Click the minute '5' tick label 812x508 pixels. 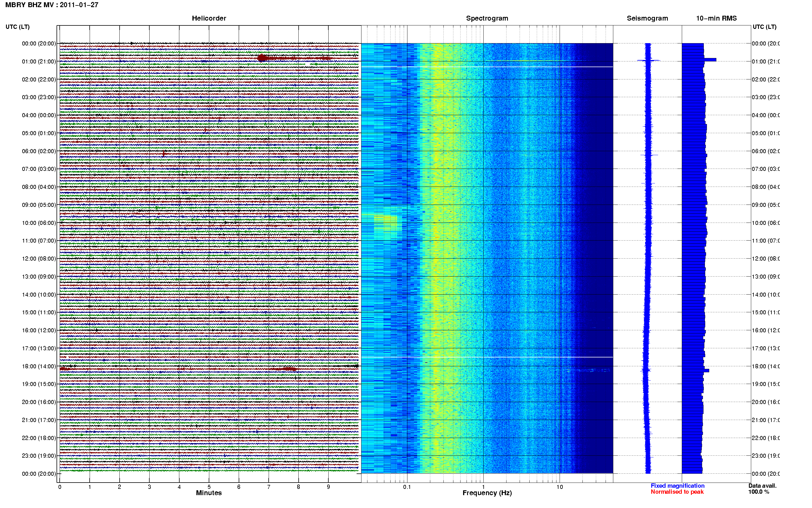point(209,487)
